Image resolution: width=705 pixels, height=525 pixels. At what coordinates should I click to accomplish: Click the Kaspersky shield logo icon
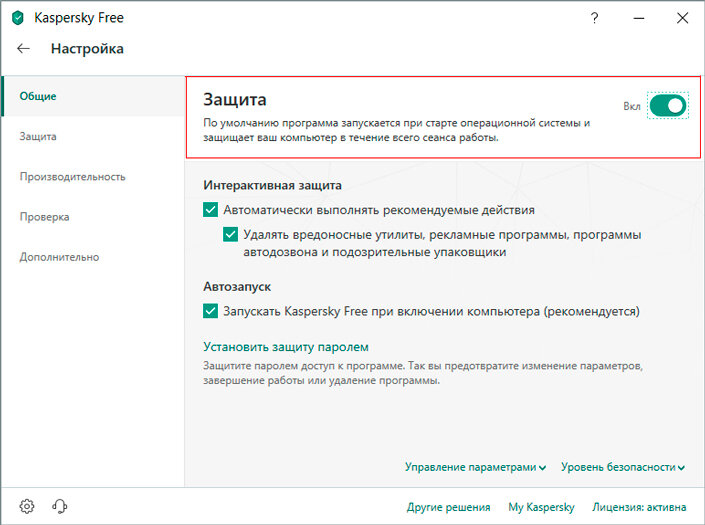point(18,18)
